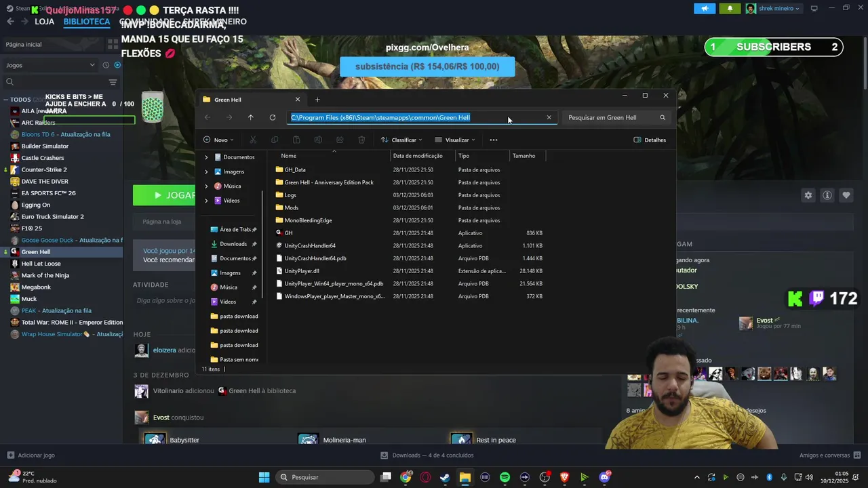This screenshot has height=488, width=868.
Task: Open the Explorer see more (…) menu
Action: click(493, 140)
